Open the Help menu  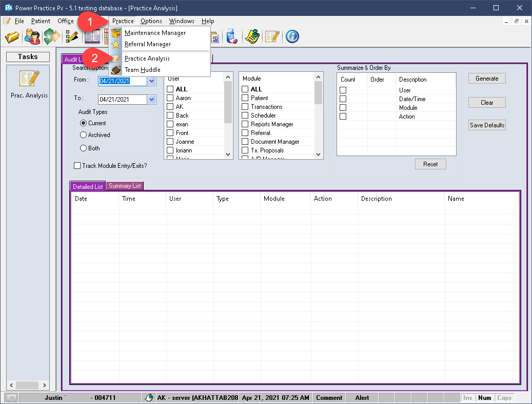pos(208,21)
